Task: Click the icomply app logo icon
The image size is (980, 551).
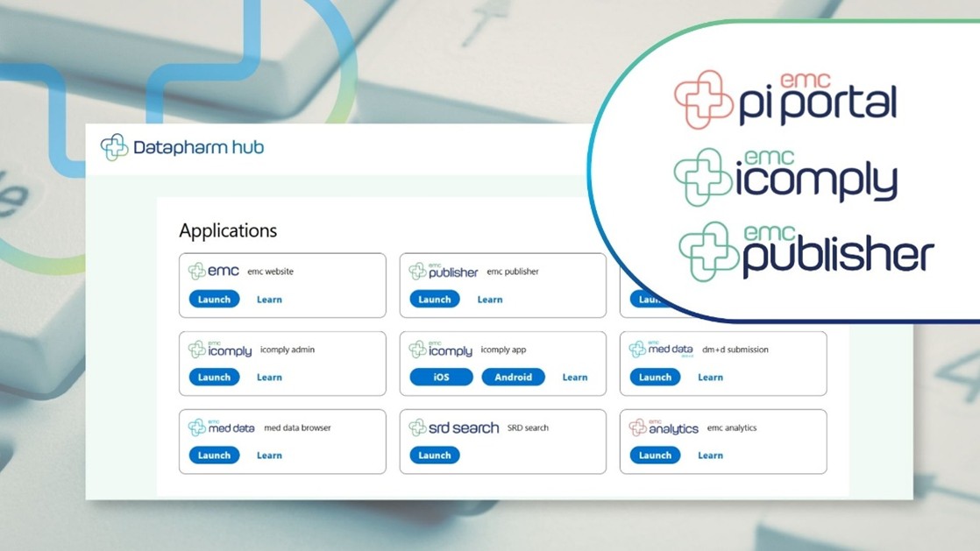Action: (x=418, y=350)
